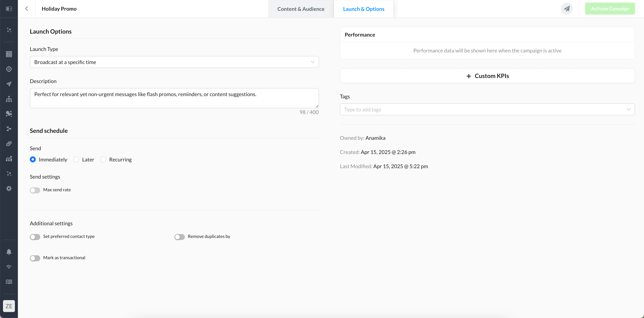Expand the Tags dropdown arrow
644x318 pixels.
pyautogui.click(x=628, y=109)
